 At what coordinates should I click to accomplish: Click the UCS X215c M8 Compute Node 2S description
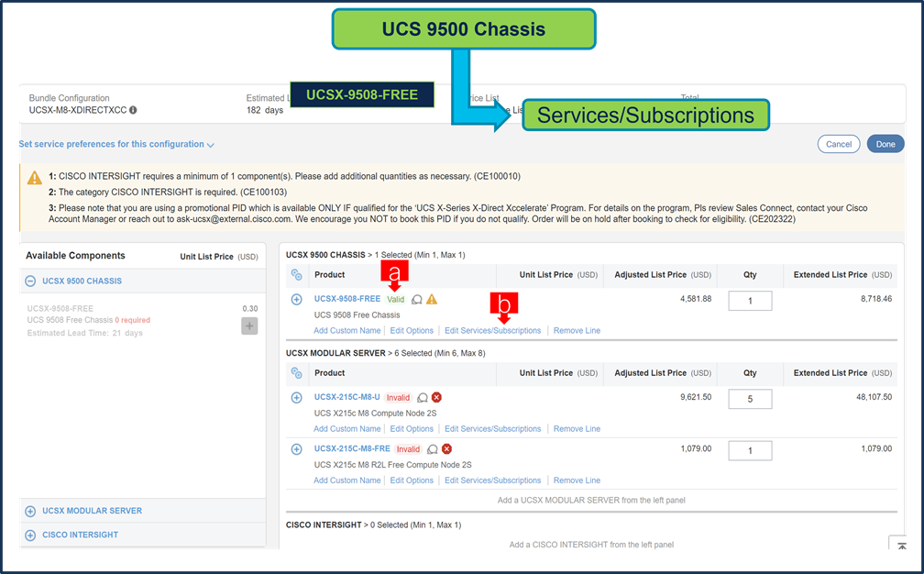[376, 414]
